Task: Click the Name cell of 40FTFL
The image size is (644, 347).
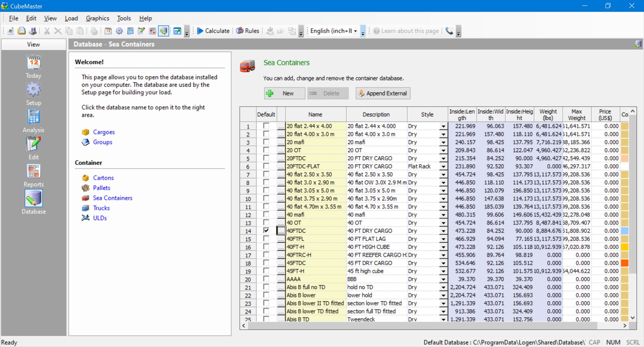Action: tap(316, 239)
